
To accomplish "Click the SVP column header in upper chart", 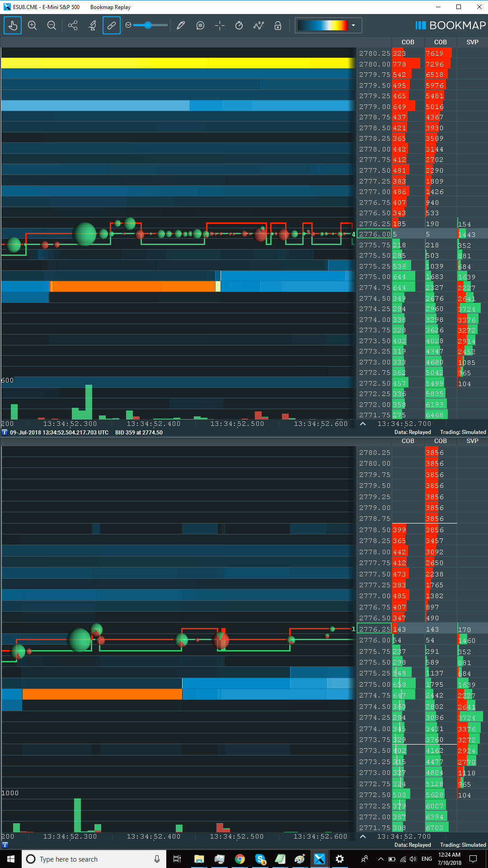I will click(x=472, y=42).
